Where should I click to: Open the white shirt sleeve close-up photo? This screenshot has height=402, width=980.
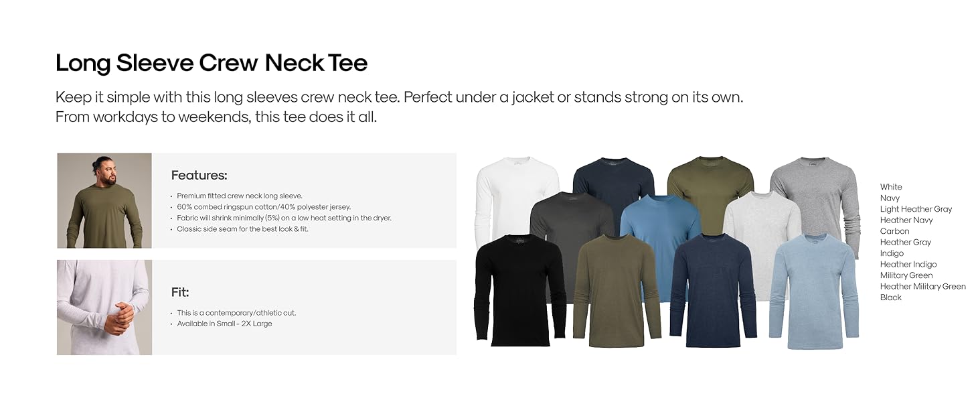(x=104, y=308)
